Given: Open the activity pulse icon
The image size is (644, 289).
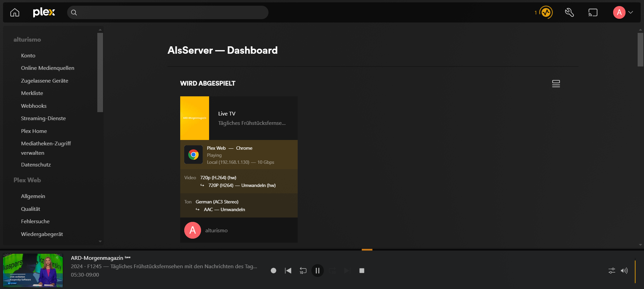Looking at the screenshot, I should 546,12.
